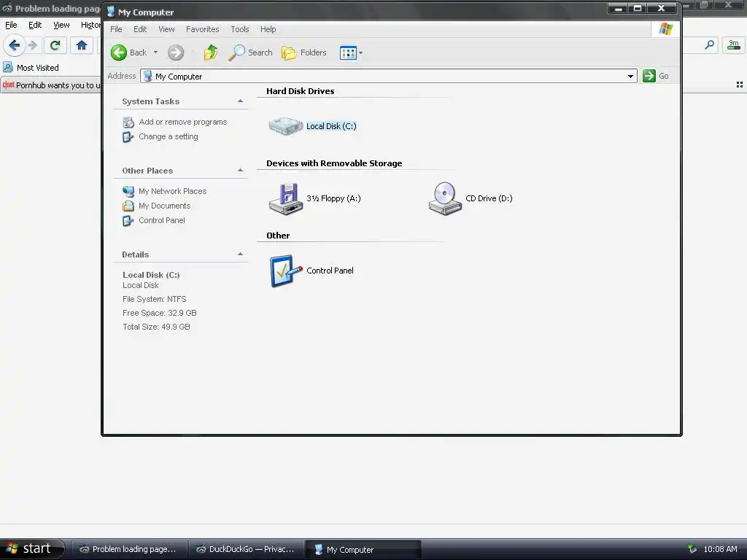Click Devices with Removable Storage header
Viewport: 747px width, 560px height.
pos(334,163)
